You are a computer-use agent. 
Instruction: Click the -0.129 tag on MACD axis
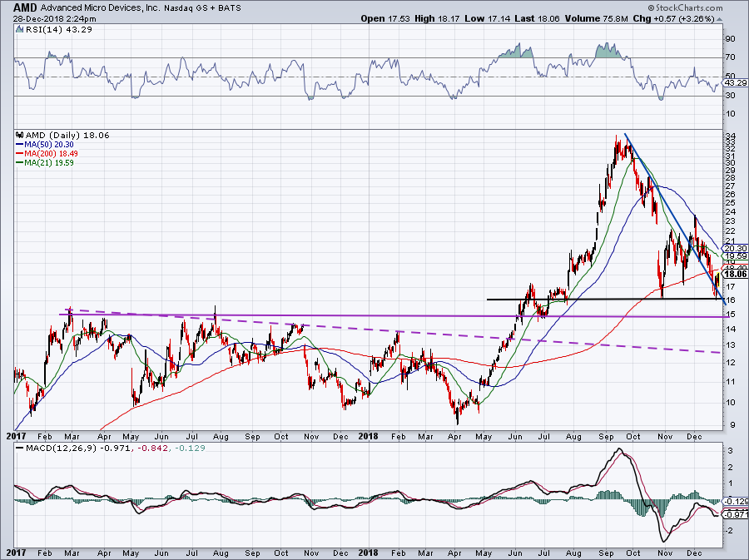[736, 502]
